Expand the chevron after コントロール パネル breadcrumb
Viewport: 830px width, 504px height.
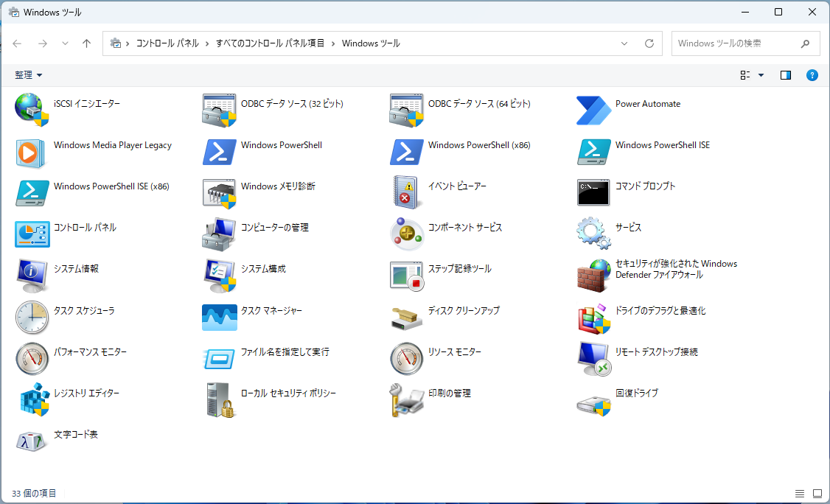[x=207, y=43]
